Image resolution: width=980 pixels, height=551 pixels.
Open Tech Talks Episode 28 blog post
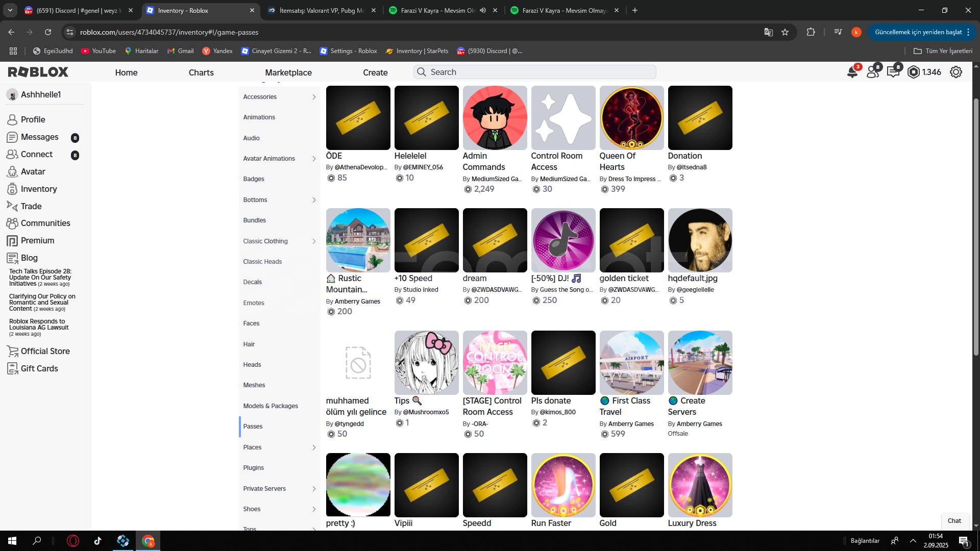pos(40,278)
